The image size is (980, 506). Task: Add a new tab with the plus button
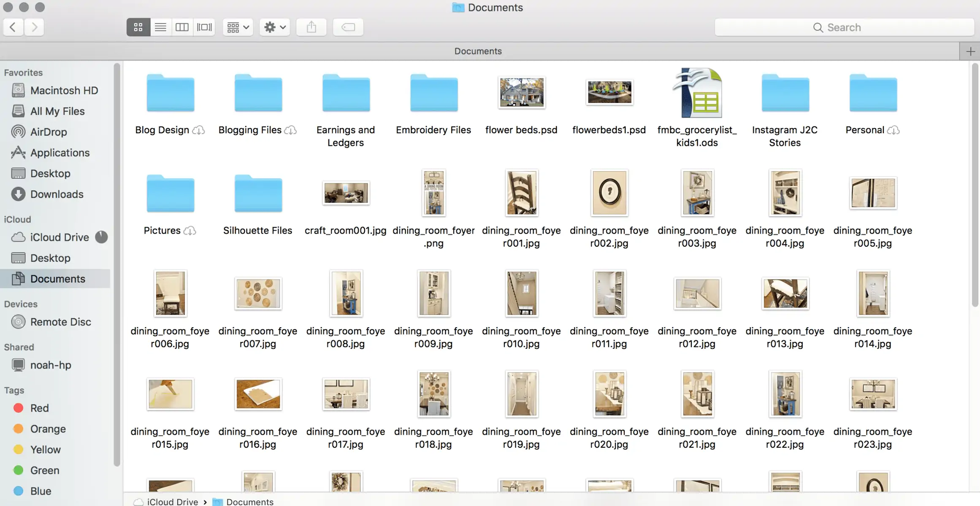click(970, 51)
